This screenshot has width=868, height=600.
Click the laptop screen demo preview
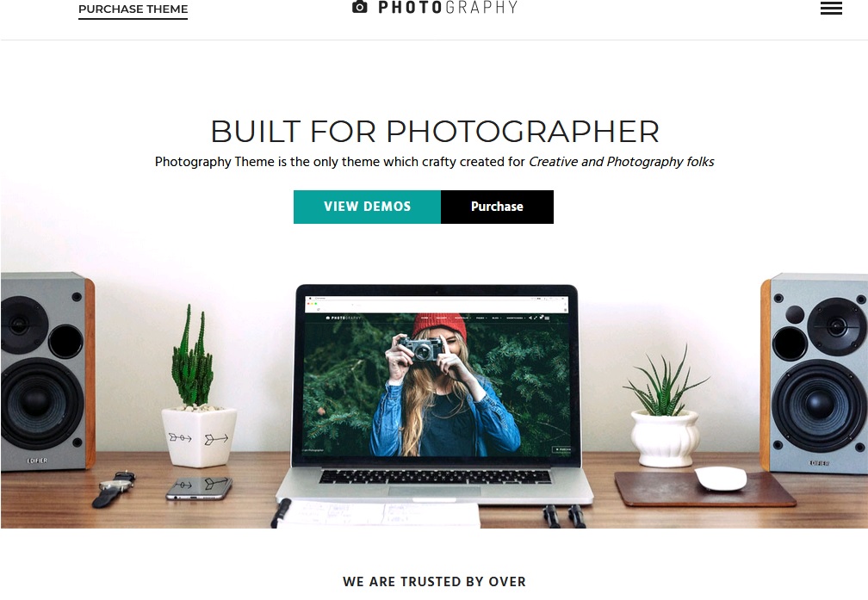(x=437, y=376)
